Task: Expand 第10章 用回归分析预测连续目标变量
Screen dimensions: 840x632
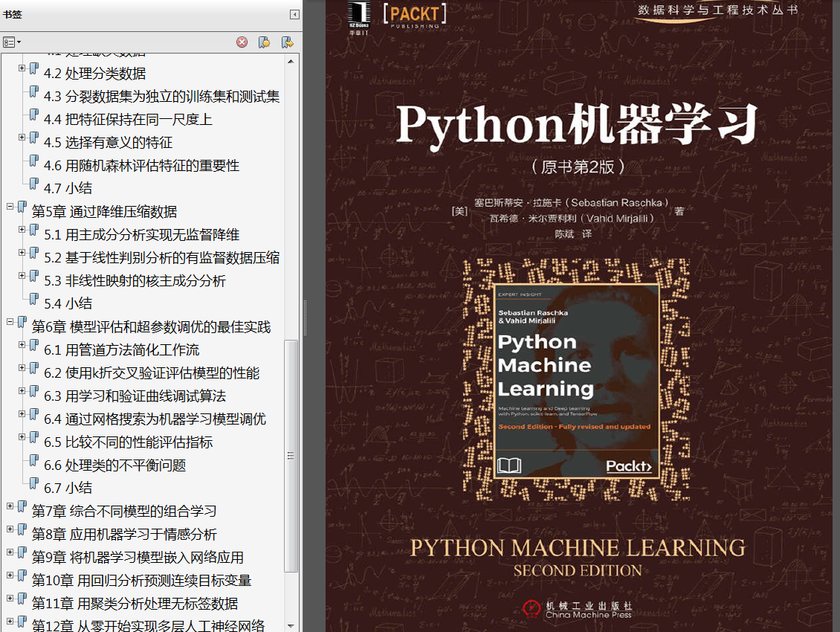Action: click(10, 575)
